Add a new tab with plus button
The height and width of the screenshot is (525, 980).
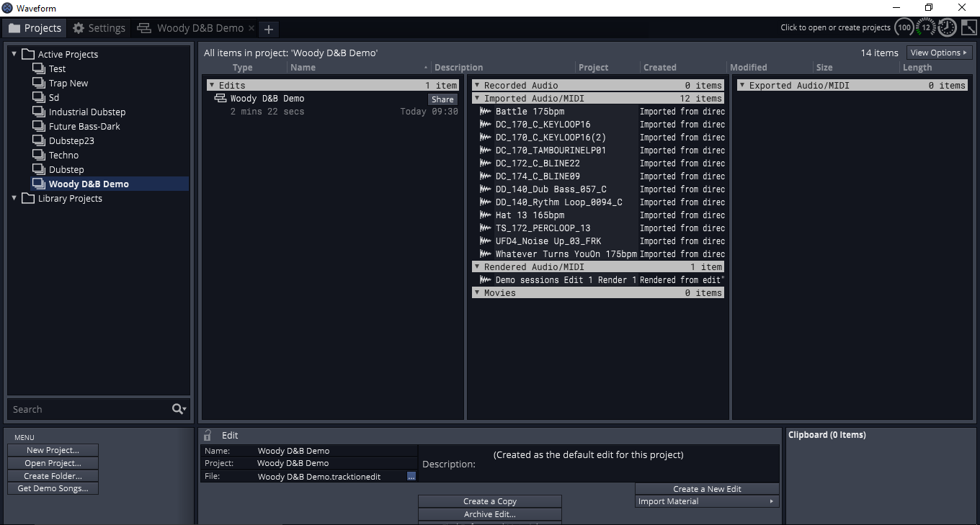(269, 29)
